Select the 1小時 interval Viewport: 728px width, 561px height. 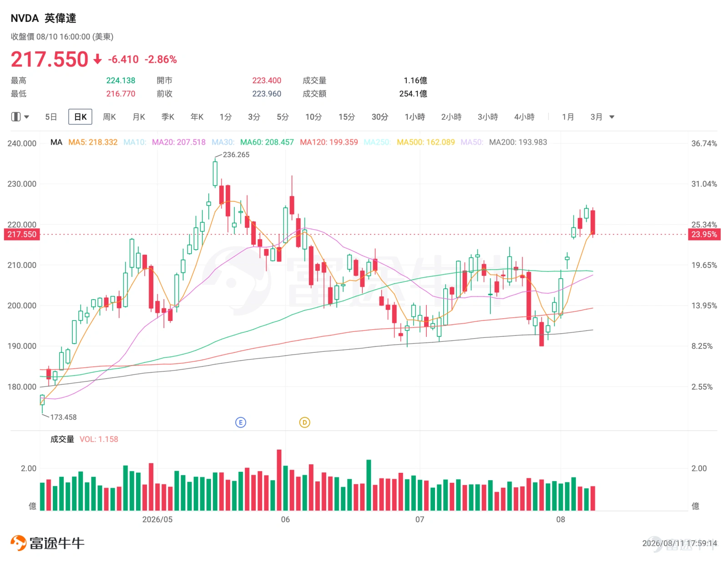(x=415, y=117)
